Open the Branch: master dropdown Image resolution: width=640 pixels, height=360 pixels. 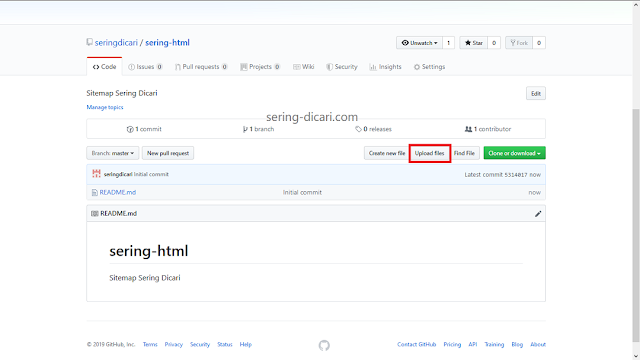click(x=113, y=153)
